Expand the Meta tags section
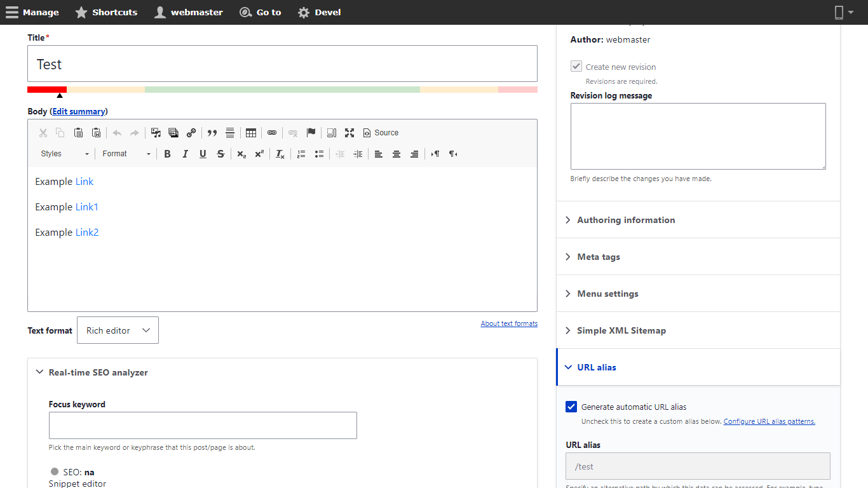The width and height of the screenshot is (868, 488). tap(599, 257)
